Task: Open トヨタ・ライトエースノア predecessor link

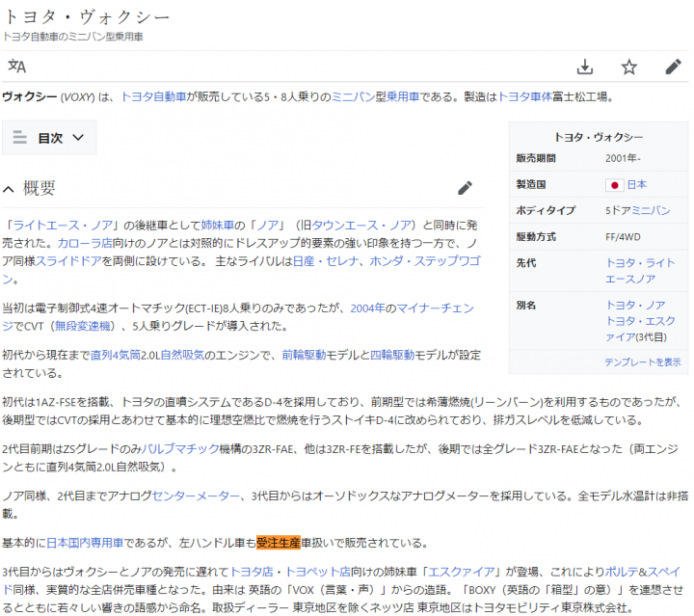Action: (x=640, y=271)
